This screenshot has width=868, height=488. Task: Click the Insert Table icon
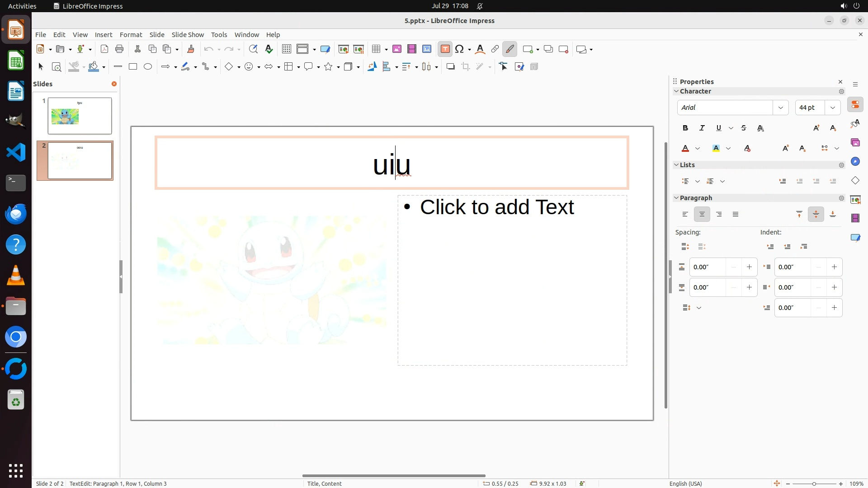click(376, 49)
